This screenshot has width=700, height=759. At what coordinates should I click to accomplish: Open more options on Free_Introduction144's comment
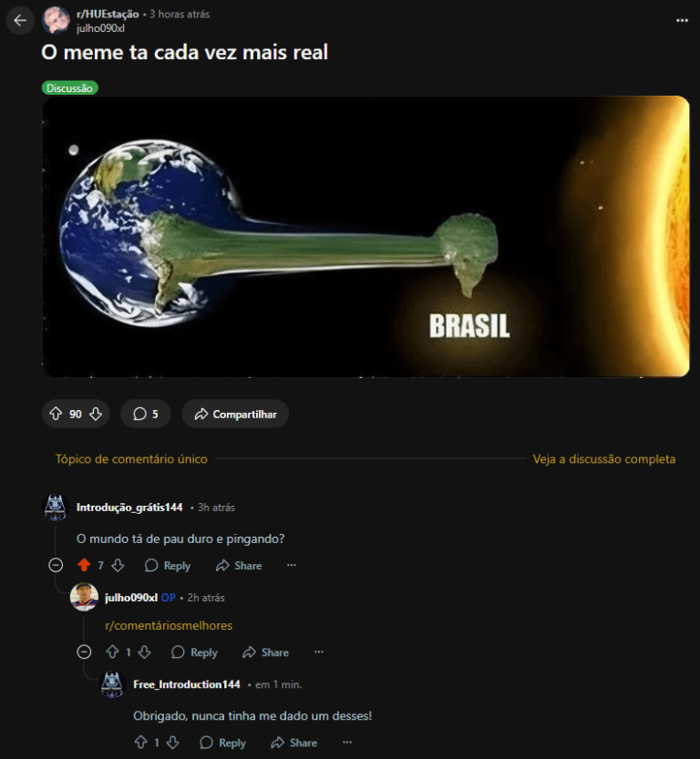coord(347,742)
